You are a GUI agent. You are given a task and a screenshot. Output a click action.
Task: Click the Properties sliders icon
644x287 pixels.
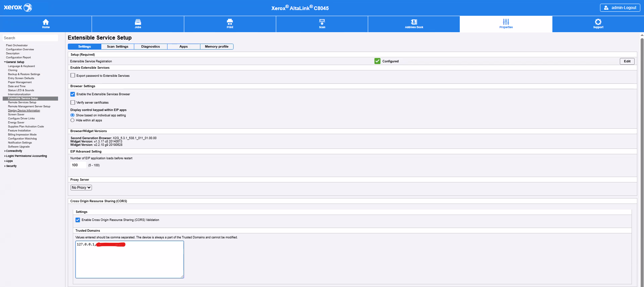click(506, 22)
